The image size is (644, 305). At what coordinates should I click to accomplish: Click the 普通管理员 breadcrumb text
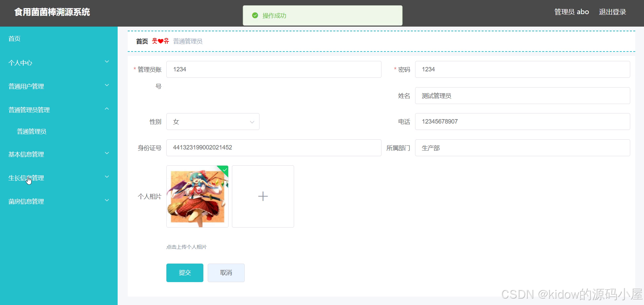188,41
